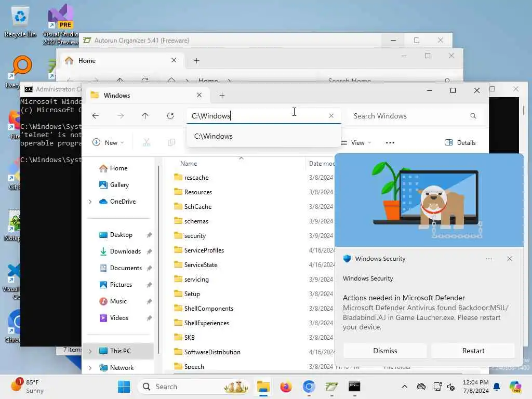
Task: Refresh the Windows folder view
Action: [170, 116]
